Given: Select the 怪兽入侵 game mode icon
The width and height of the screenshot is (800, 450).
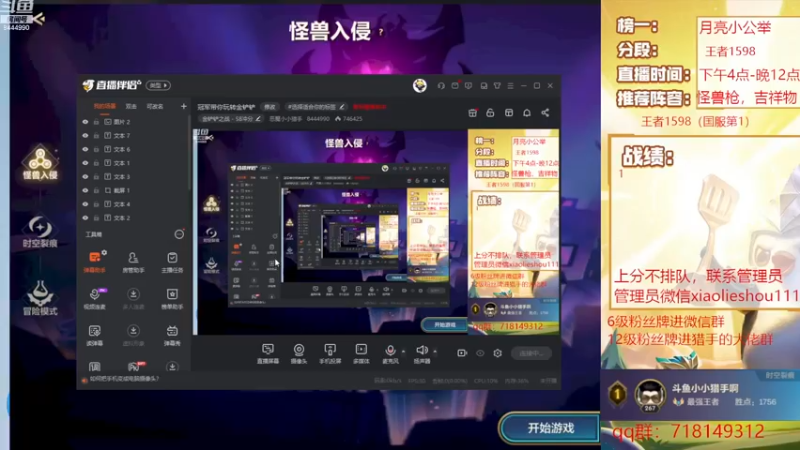Looking at the screenshot, I should pos(40,163).
